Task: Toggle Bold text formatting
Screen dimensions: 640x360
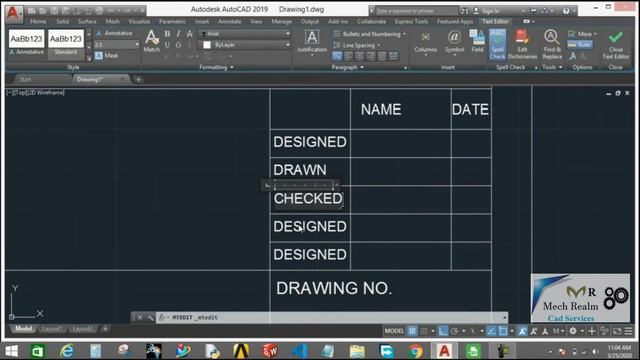Action: [167, 34]
